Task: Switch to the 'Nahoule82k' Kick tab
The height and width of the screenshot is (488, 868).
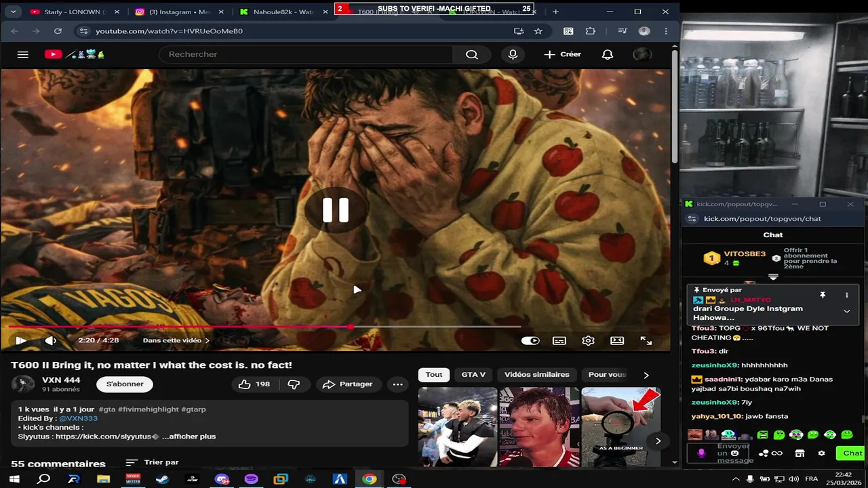Action: (x=283, y=12)
